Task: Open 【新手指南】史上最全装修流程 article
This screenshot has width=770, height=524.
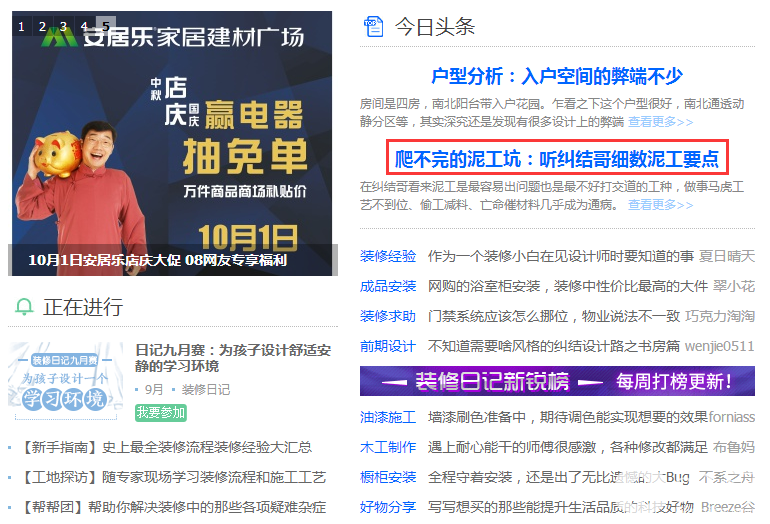Action: click(166, 447)
